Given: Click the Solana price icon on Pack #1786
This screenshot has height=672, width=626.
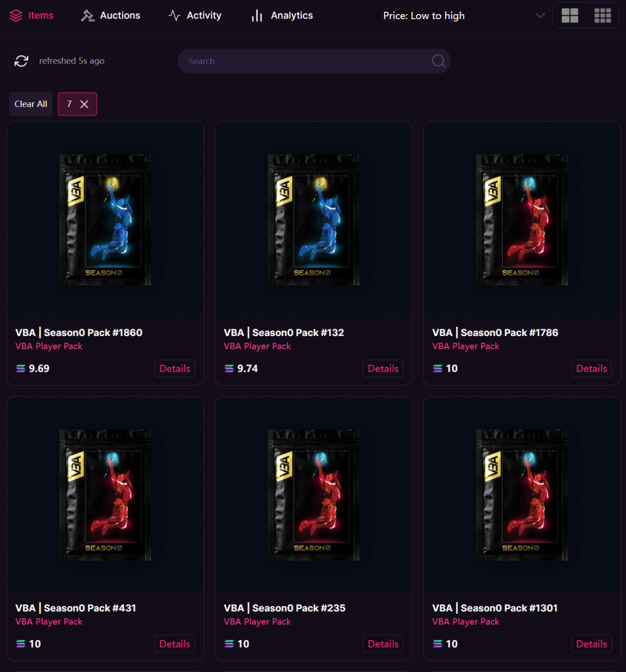Looking at the screenshot, I should point(438,368).
